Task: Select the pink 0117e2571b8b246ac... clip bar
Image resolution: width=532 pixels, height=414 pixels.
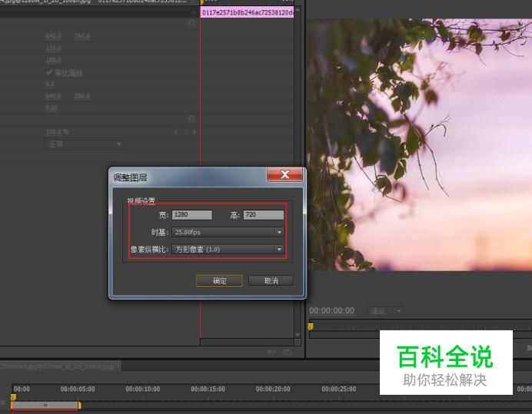Action: pos(247,12)
